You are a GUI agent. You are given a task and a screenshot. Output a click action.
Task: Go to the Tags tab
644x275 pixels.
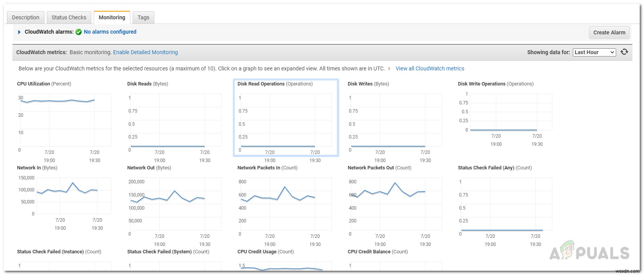click(x=143, y=17)
